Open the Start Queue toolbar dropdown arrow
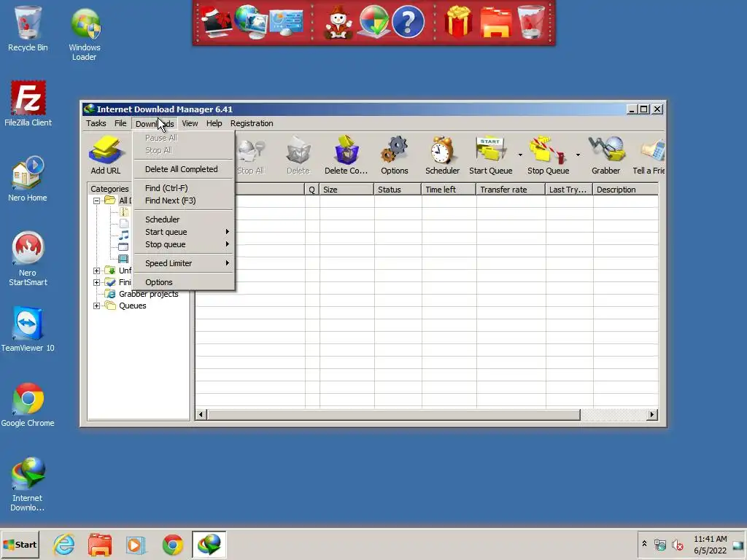Screen dimensions: 747x560 click(x=520, y=155)
